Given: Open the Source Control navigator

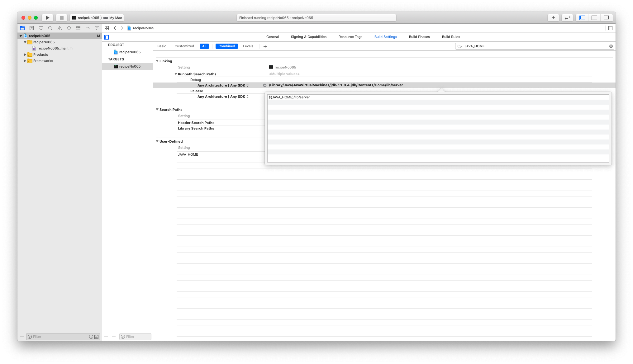Looking at the screenshot, I should click(31, 28).
